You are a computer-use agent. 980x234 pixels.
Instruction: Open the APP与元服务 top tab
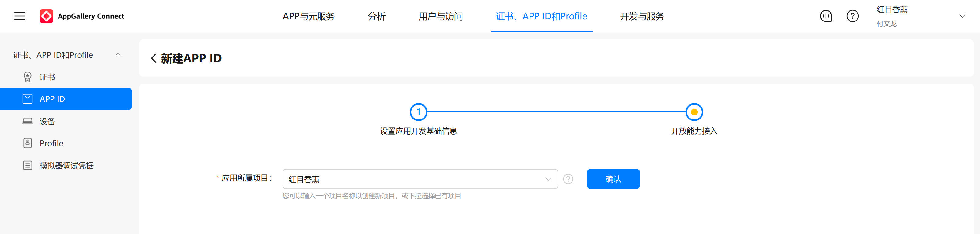[x=309, y=16]
